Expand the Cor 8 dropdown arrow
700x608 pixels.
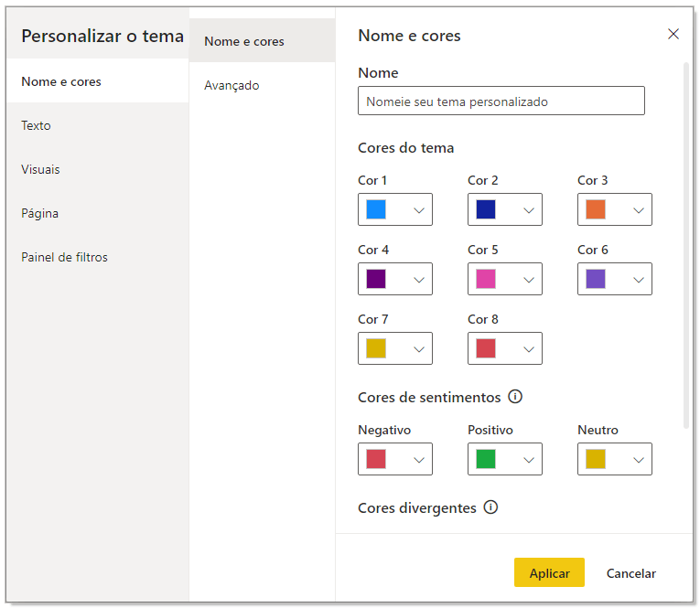pyautogui.click(x=529, y=349)
